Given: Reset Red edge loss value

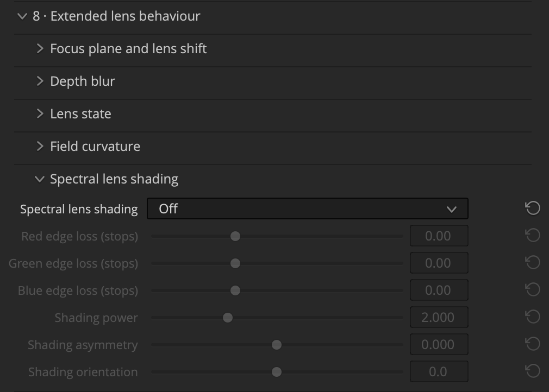Looking at the screenshot, I should coord(533,235).
